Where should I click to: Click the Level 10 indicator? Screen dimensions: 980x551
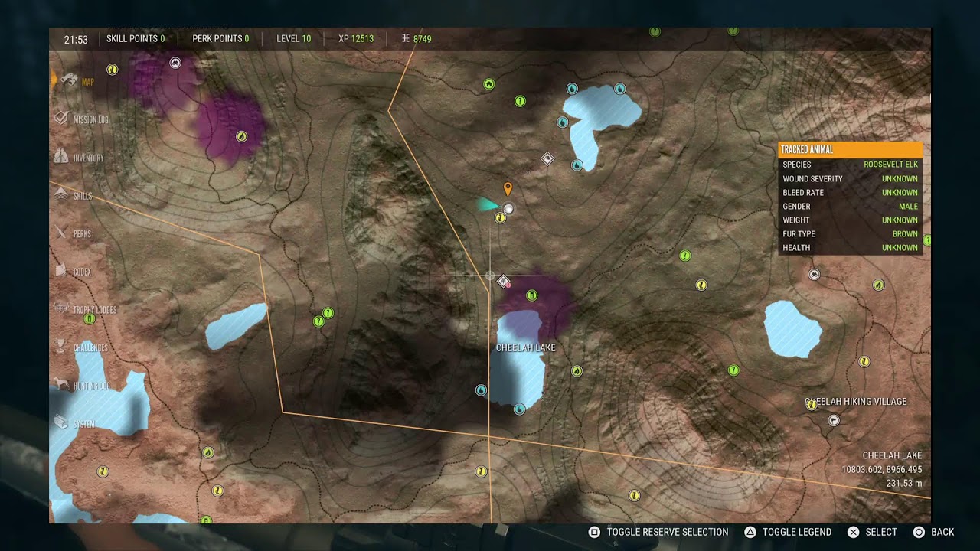tap(293, 39)
